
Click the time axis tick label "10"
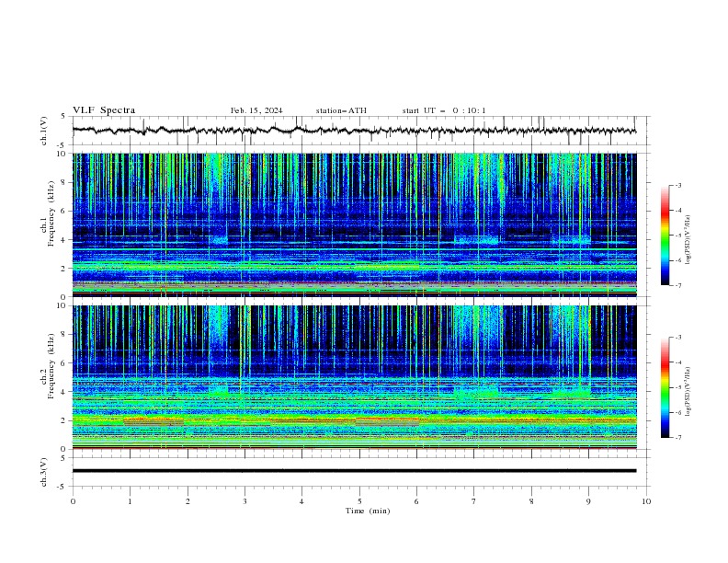[x=646, y=501]
